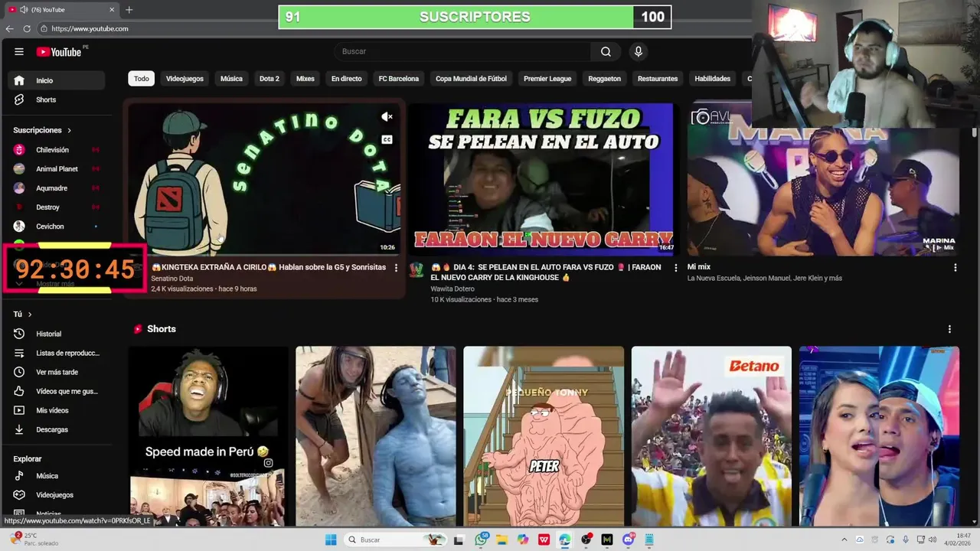
Task: Expand the Tú section
Action: (23, 315)
